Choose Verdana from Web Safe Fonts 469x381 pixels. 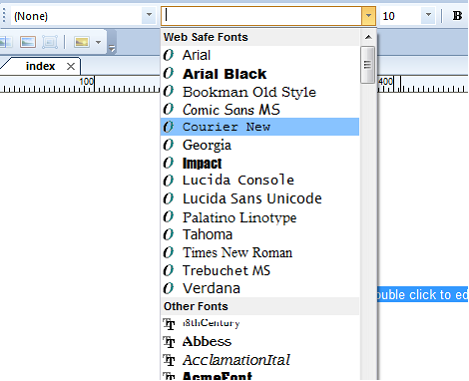click(x=260, y=288)
